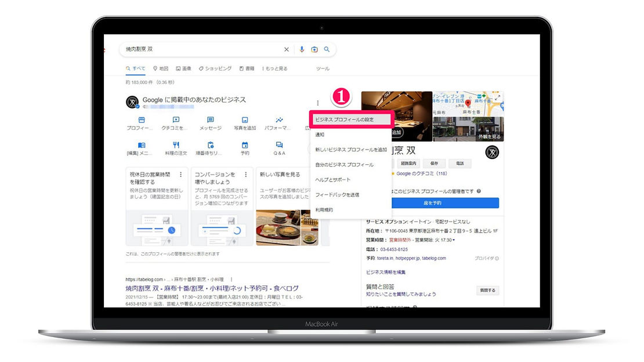Viewport: 644px width, 362px height.
Task: Choose 新しいビジネス プロフィールを追加
Action: point(351,150)
